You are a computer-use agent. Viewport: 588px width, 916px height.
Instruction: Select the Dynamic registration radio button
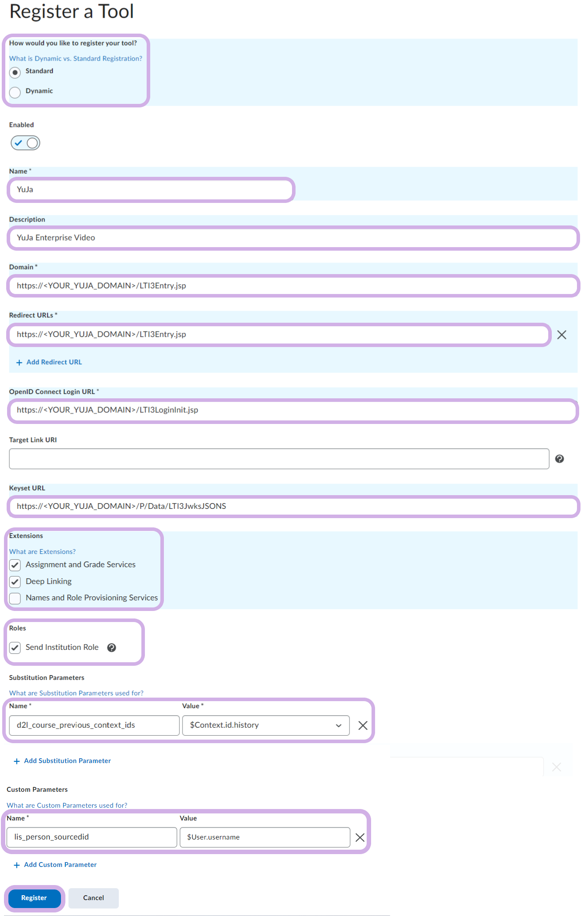coord(15,92)
